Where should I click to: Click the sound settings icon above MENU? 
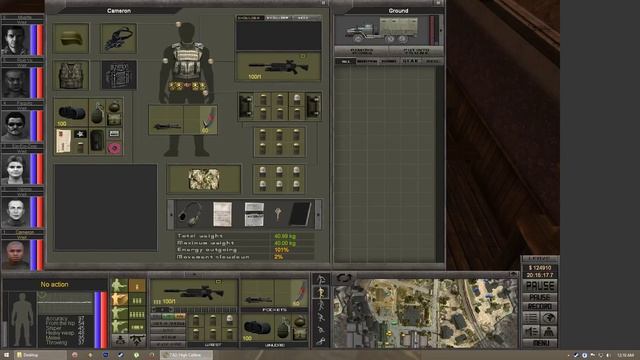point(531,331)
